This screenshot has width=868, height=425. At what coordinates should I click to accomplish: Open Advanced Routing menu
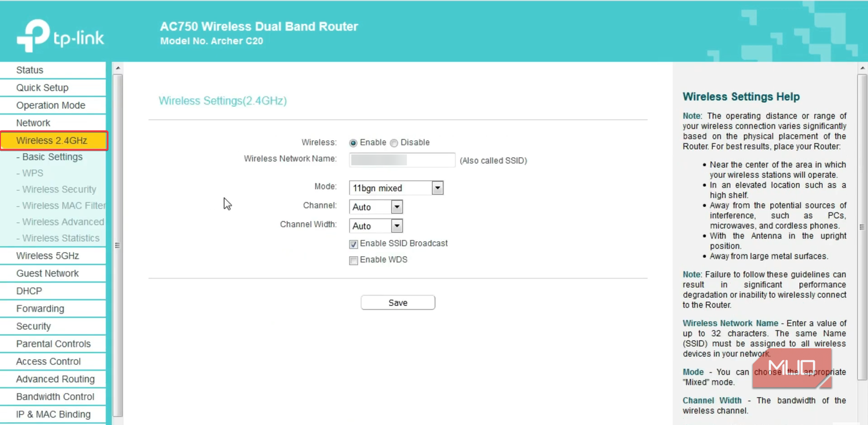(53, 379)
